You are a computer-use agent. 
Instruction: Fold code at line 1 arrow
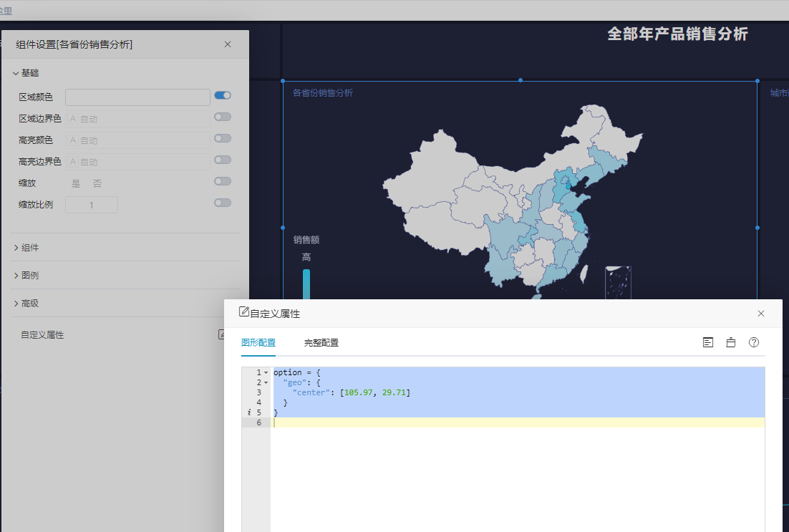point(266,373)
